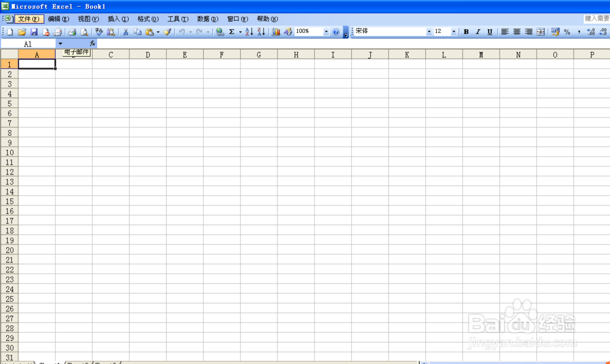The height and width of the screenshot is (364, 610).
Task: Toggle Italic formatting
Action: [x=478, y=32]
